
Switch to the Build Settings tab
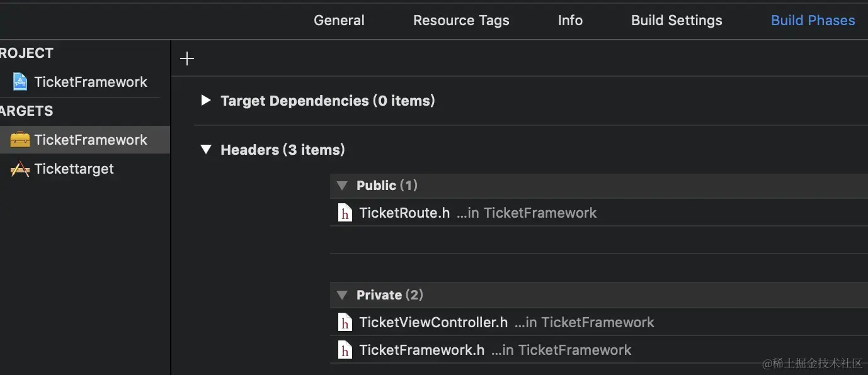point(676,20)
